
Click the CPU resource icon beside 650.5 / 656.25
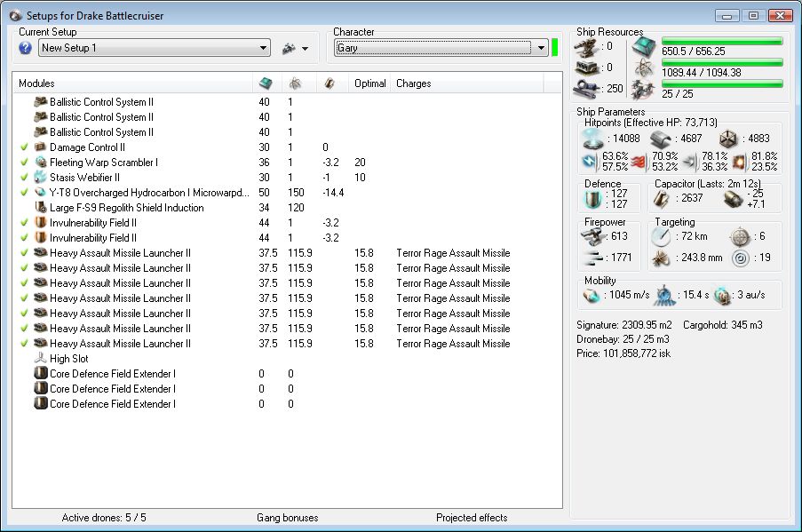click(x=644, y=48)
